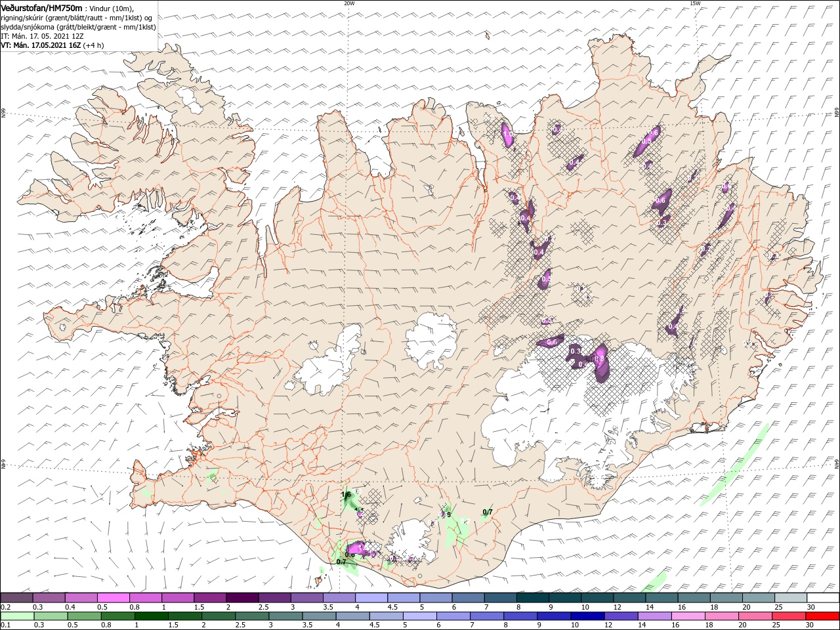Select the red 30 mm rain legend swatch

click(824, 616)
